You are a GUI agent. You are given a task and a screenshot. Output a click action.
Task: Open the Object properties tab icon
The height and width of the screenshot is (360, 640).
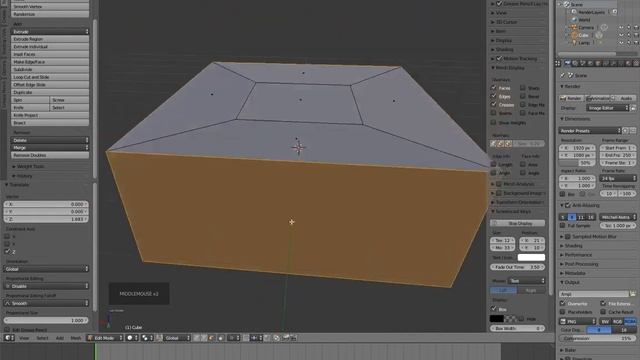(x=598, y=63)
